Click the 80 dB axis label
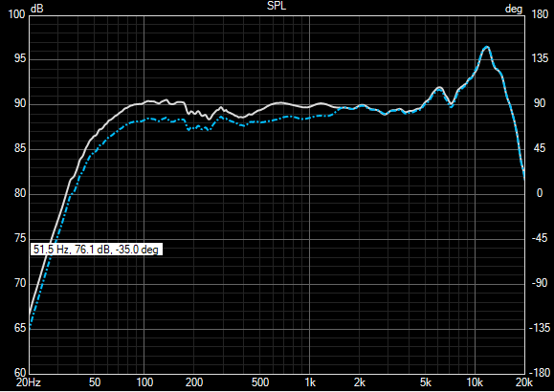The image size is (554, 392). tap(20, 193)
